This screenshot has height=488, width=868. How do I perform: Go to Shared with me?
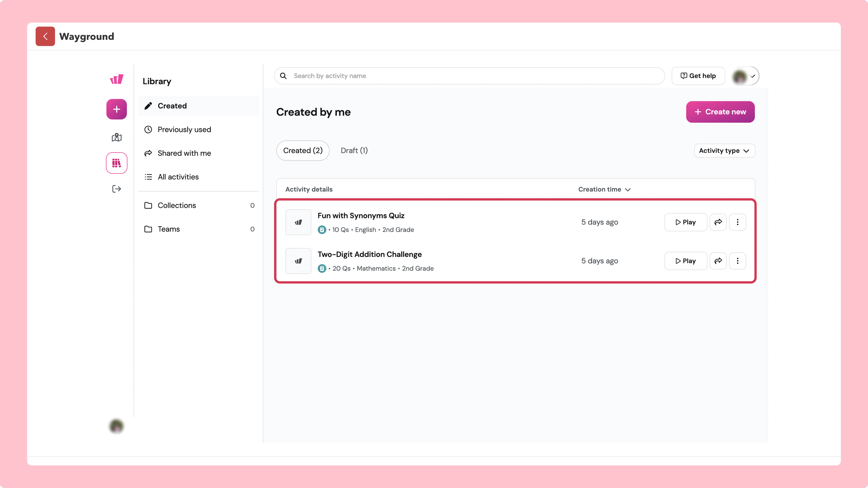pyautogui.click(x=199, y=153)
